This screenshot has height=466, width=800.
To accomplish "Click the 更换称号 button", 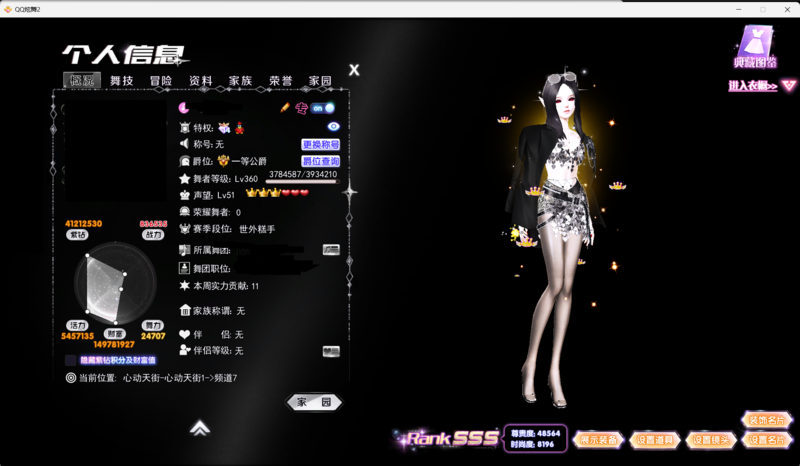I will pyautogui.click(x=320, y=145).
